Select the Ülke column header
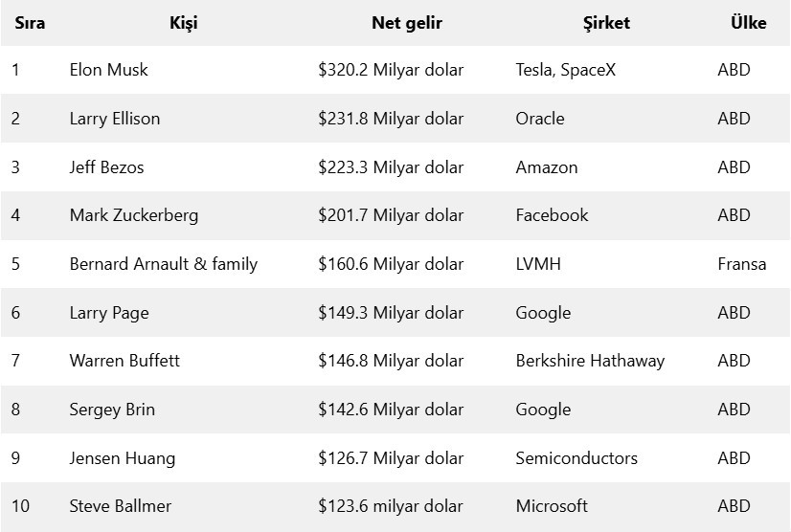The height and width of the screenshot is (532, 791). (748, 23)
